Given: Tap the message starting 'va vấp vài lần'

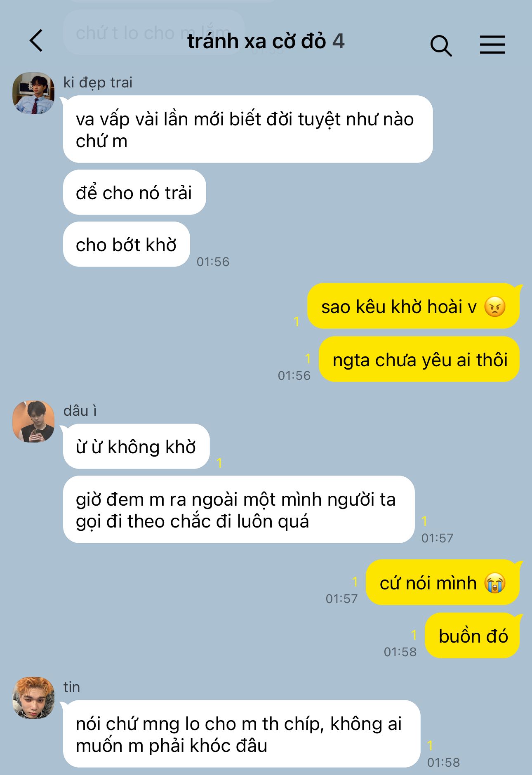Looking at the screenshot, I should [248, 129].
